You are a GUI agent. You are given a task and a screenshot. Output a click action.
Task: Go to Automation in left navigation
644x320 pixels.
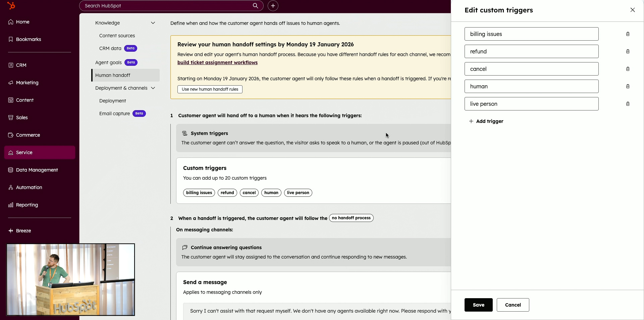(x=29, y=187)
